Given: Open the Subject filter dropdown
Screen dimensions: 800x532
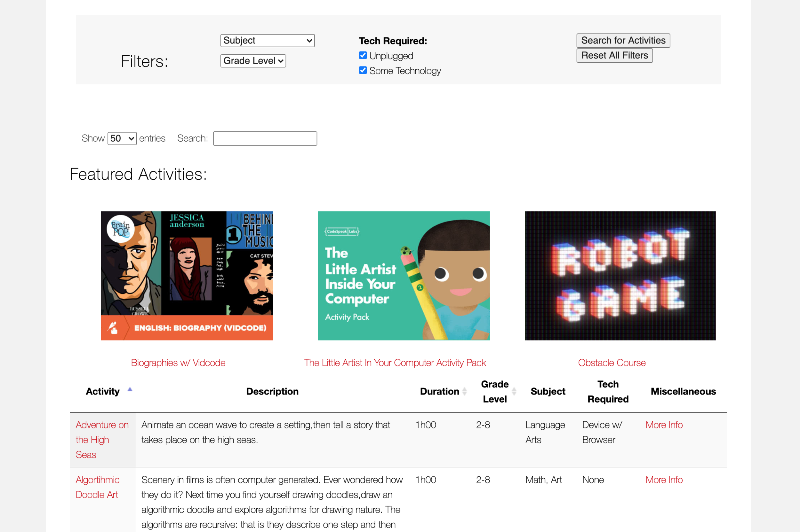Looking at the screenshot, I should [x=267, y=40].
